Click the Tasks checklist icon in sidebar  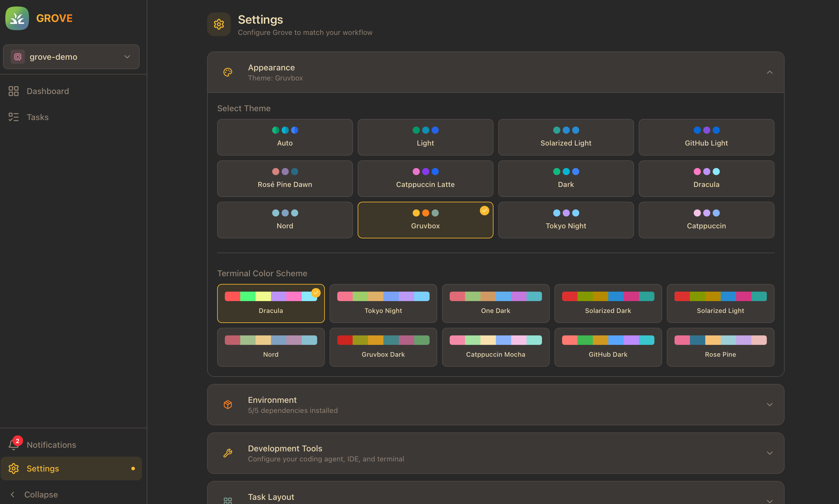pyautogui.click(x=14, y=117)
